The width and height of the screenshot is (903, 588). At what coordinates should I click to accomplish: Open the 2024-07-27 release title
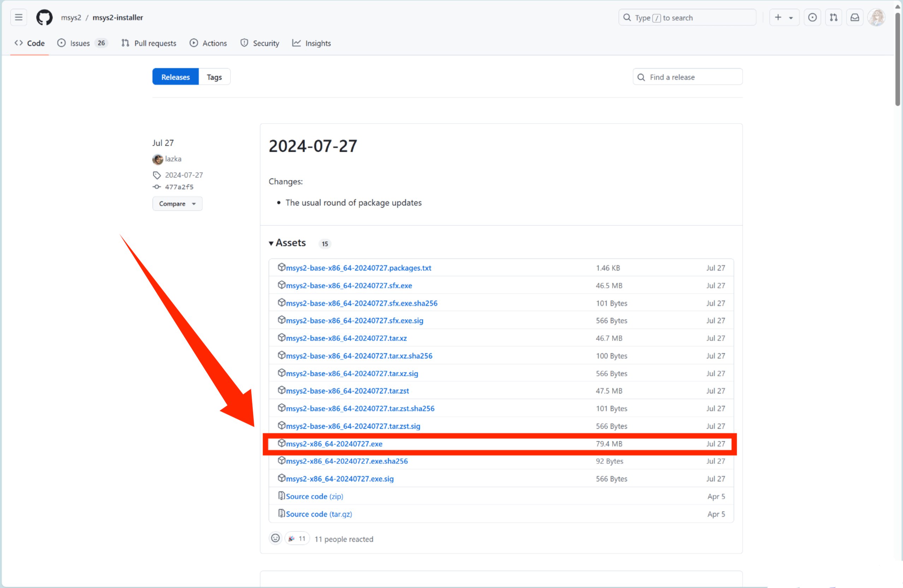point(313,146)
